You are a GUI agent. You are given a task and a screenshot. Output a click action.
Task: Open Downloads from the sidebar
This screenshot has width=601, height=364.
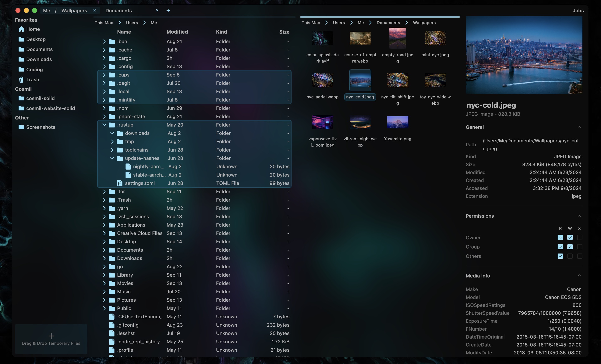39,59
